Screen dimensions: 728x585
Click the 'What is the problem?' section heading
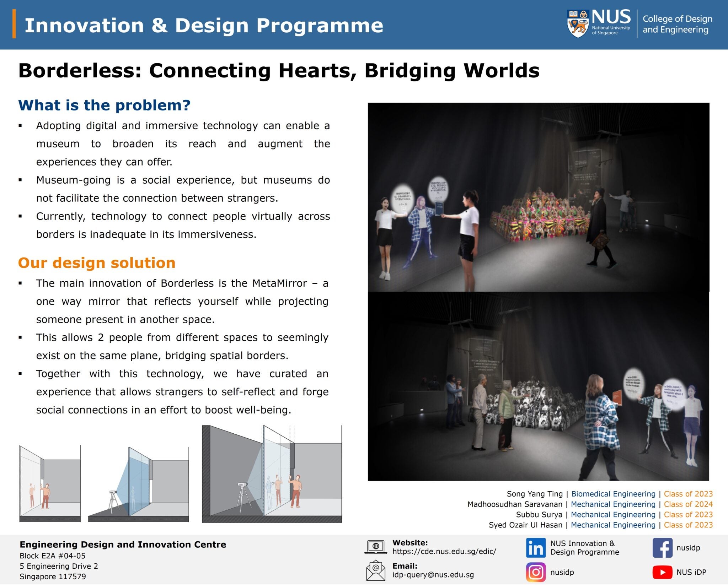[x=104, y=105]
